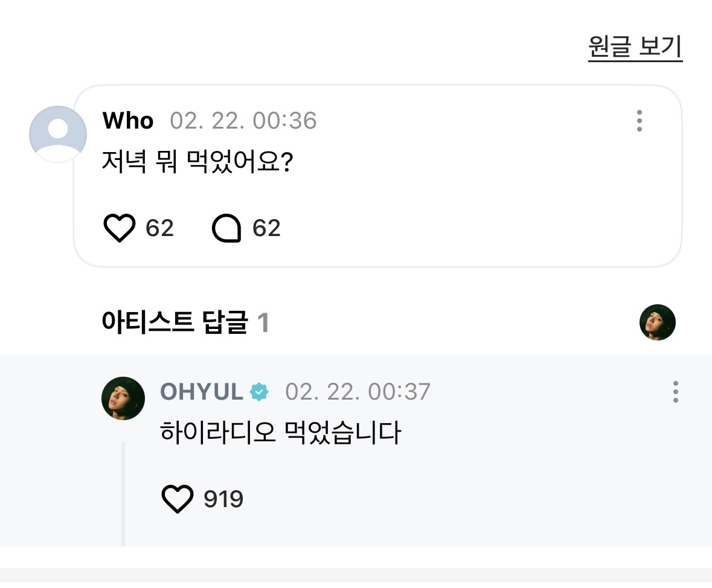Click the 919 like count on OHYUL's reply
Screen dimensions: 712x588
pos(223,499)
